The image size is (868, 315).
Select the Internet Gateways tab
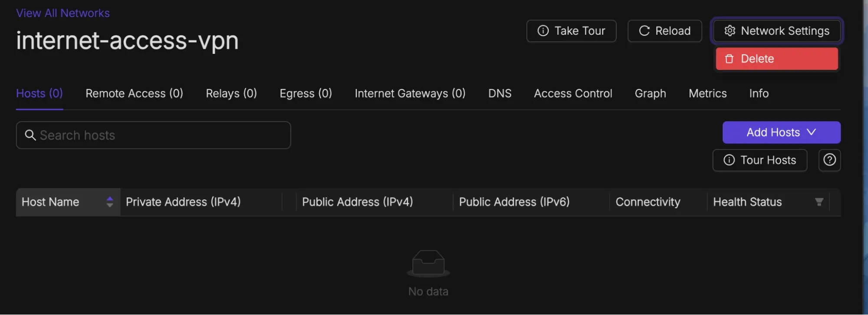(410, 94)
